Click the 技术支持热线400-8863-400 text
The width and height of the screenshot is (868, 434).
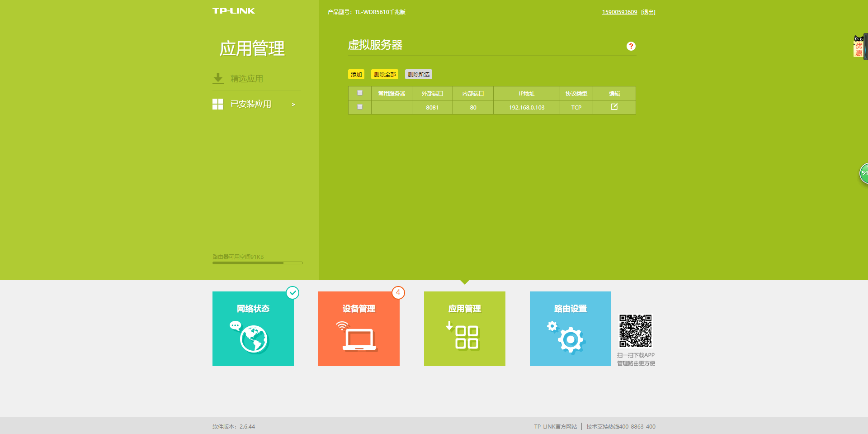(621, 426)
